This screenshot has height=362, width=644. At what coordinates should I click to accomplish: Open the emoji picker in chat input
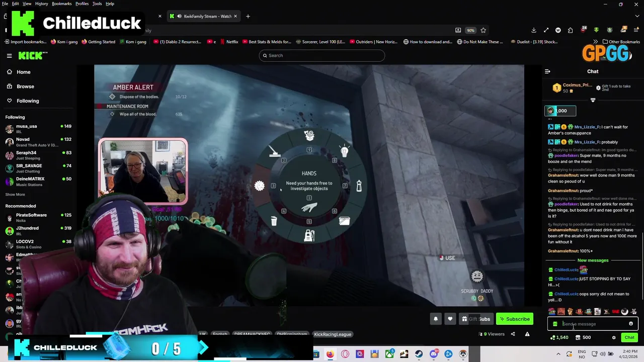tap(631, 324)
